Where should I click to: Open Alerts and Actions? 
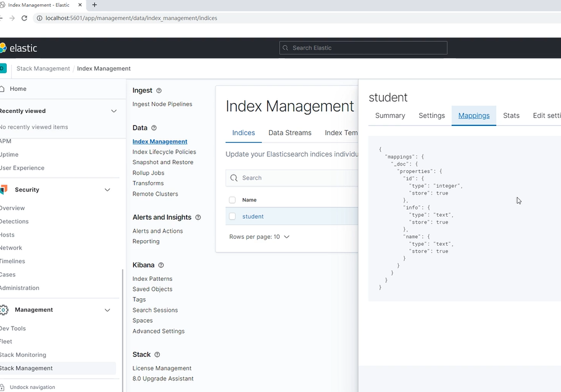[158, 231]
